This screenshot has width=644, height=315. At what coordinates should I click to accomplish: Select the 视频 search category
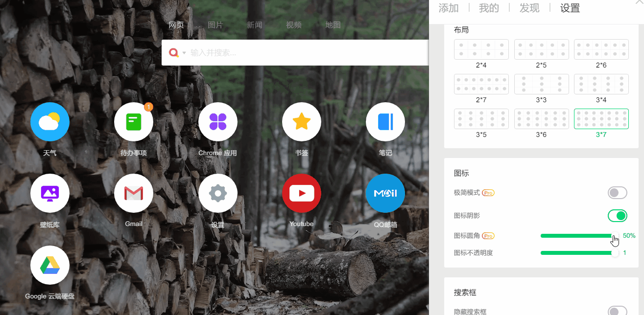(x=294, y=25)
